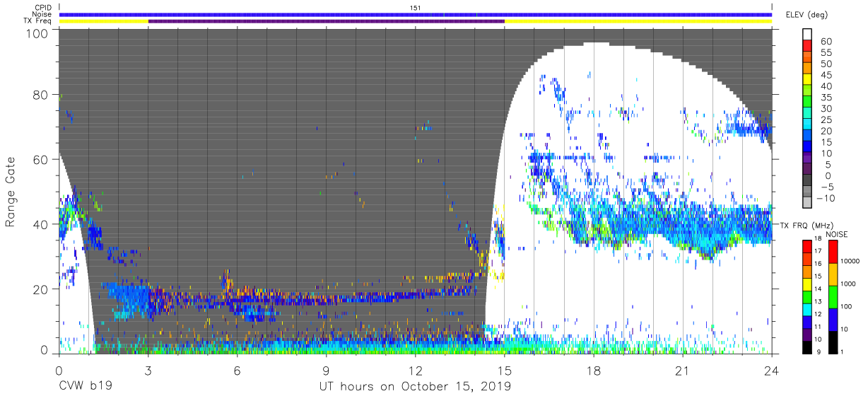Click the CPID label at top left
The height and width of the screenshot is (401, 868).
44,7
